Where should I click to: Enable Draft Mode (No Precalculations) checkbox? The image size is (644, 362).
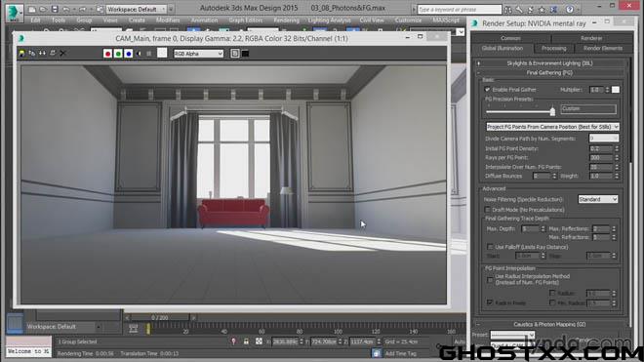(x=488, y=210)
